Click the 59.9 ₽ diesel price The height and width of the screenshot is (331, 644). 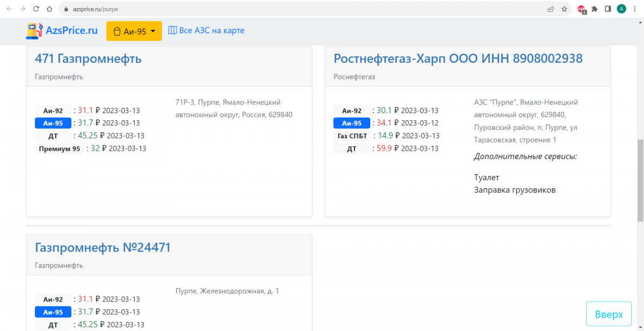click(388, 149)
